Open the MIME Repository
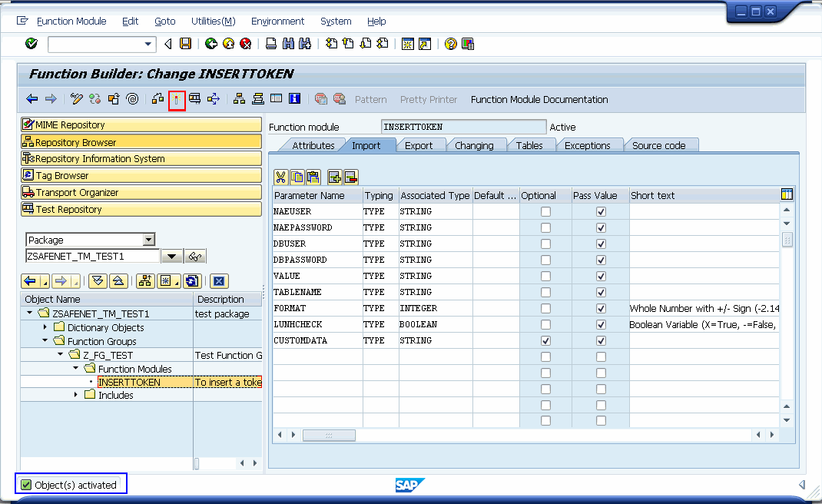Screen dimensions: 822x504 click(141, 124)
